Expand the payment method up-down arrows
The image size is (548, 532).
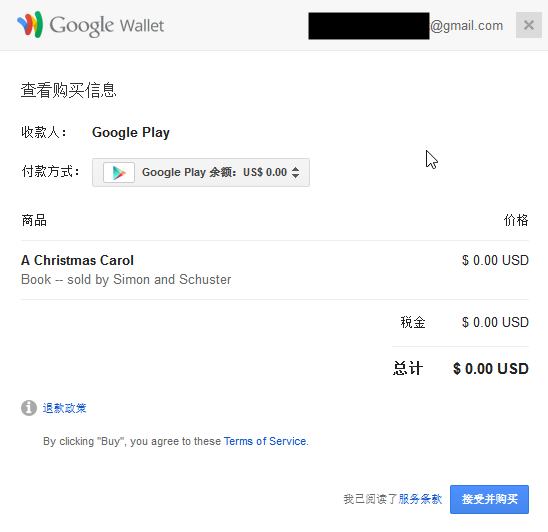click(x=295, y=172)
